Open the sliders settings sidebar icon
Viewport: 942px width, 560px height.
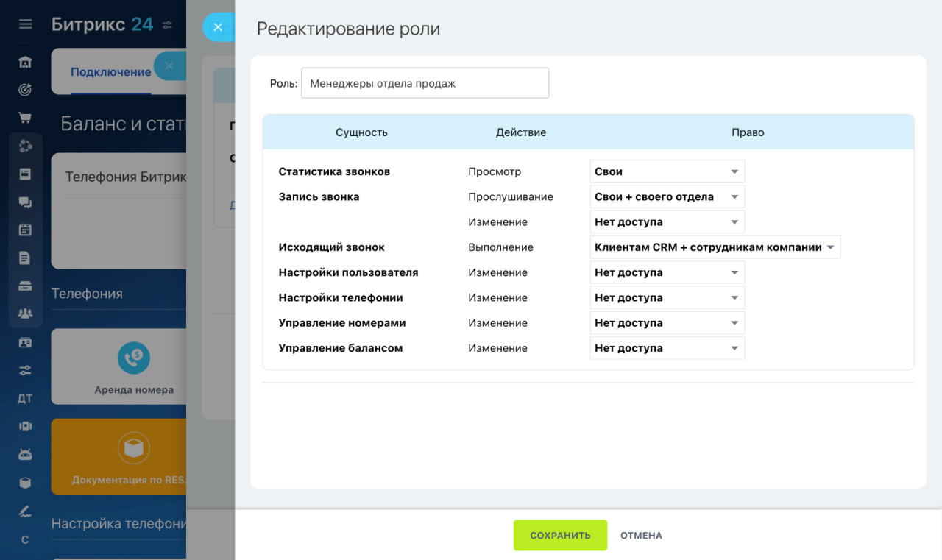(25, 370)
